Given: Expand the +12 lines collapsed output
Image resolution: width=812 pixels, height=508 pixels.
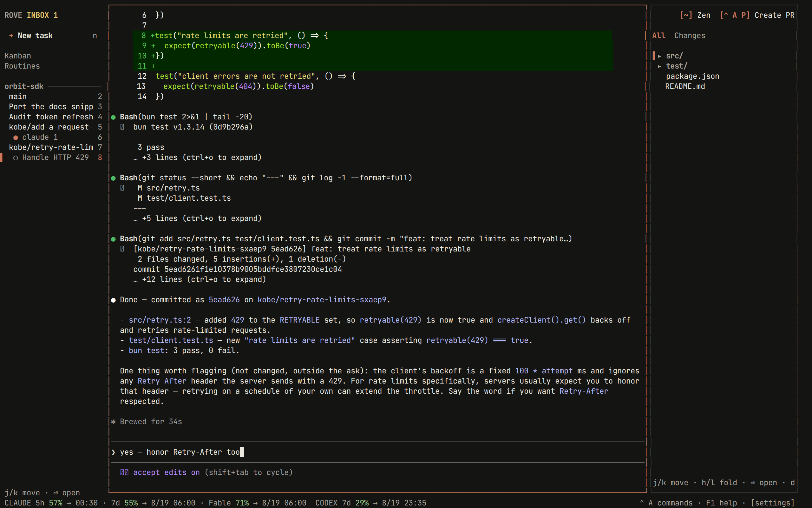Looking at the screenshot, I should pyautogui.click(x=200, y=279).
